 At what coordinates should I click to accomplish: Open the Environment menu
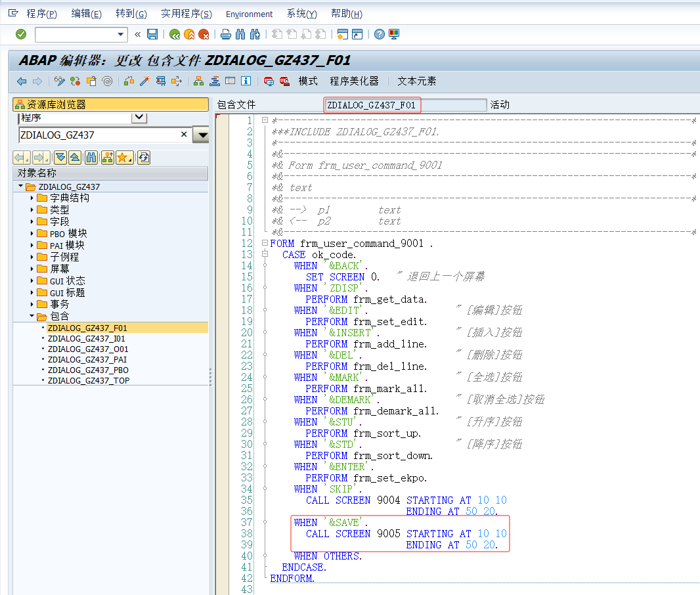tap(249, 14)
